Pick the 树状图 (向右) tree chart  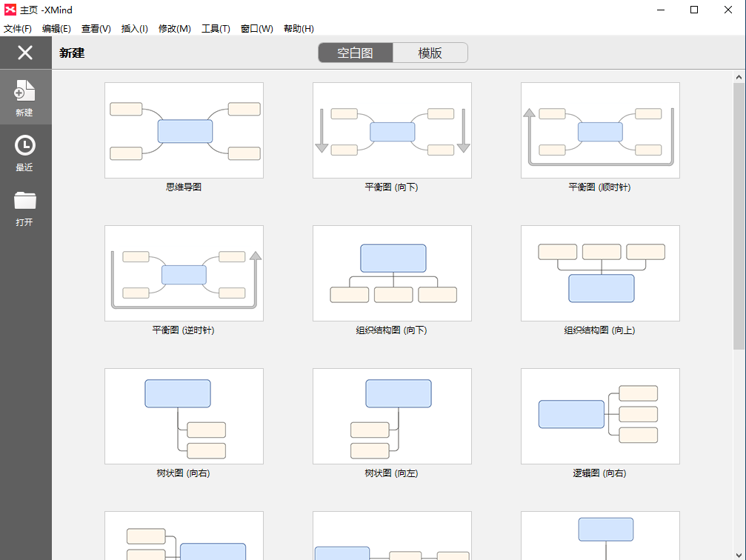click(184, 416)
